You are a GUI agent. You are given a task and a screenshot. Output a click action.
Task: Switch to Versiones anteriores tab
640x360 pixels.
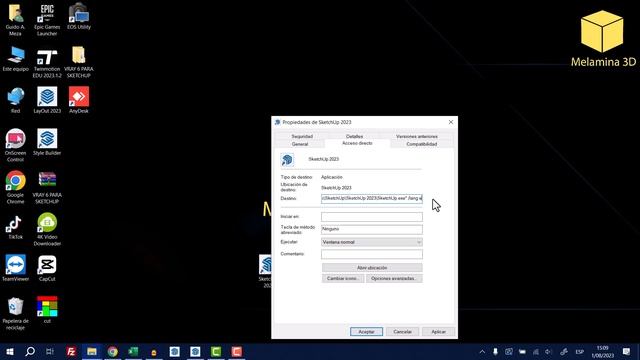[x=417, y=136]
